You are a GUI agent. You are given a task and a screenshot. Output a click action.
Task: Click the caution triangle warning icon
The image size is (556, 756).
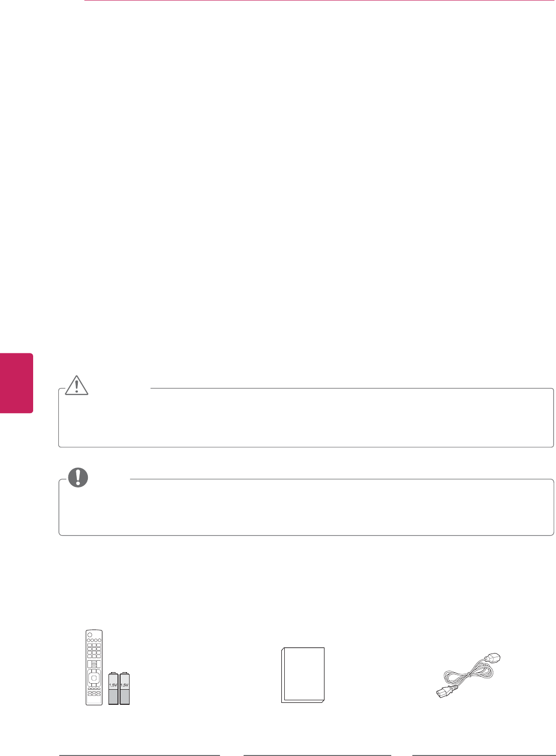tap(77, 385)
